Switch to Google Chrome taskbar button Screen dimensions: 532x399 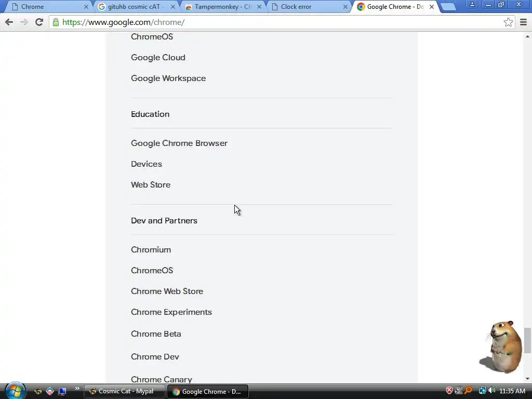coord(208,392)
